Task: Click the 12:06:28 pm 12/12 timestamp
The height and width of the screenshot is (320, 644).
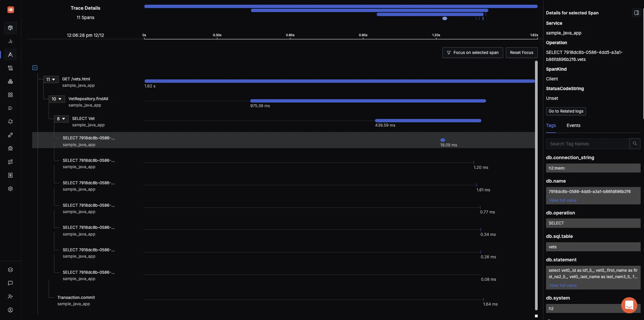Action: (85, 35)
